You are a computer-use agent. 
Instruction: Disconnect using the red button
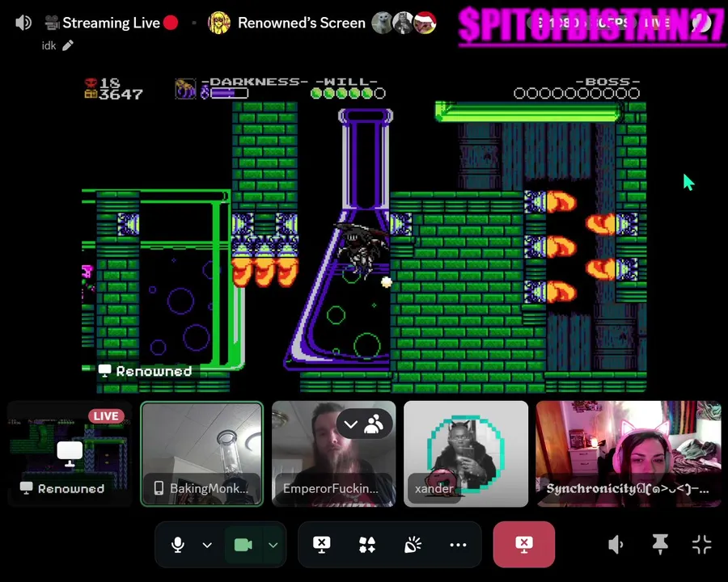(523, 544)
